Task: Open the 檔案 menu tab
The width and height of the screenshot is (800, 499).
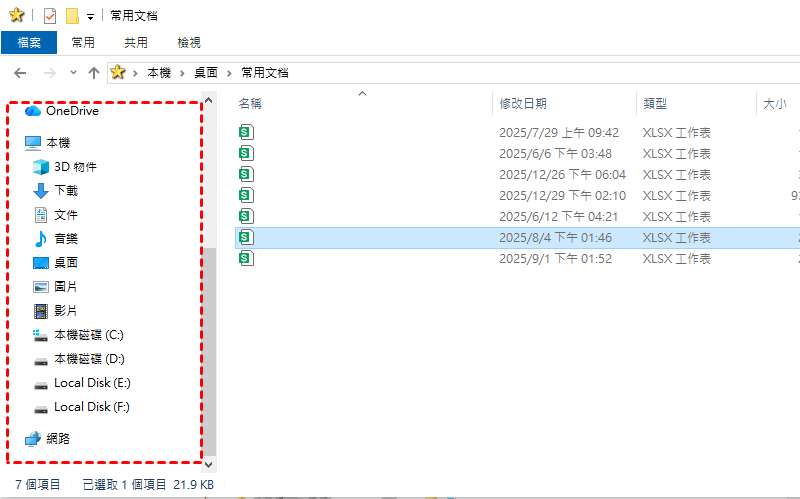Action: [28, 43]
